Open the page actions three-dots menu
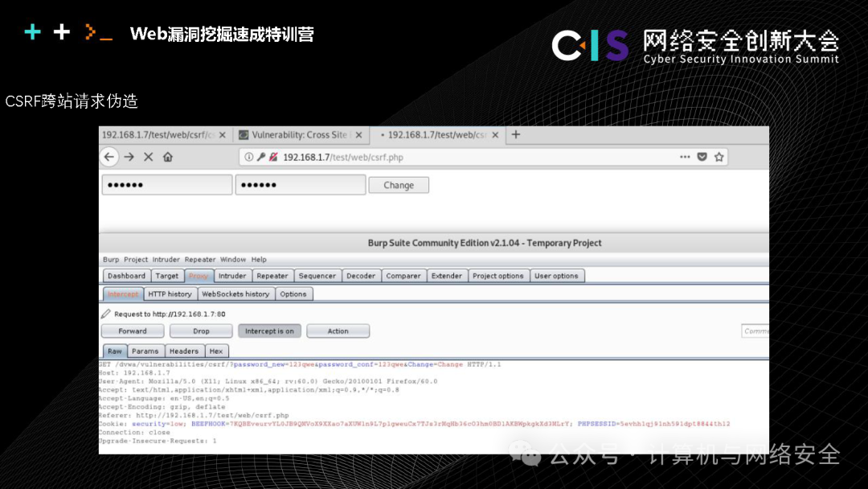The width and height of the screenshot is (868, 489). tap(685, 158)
